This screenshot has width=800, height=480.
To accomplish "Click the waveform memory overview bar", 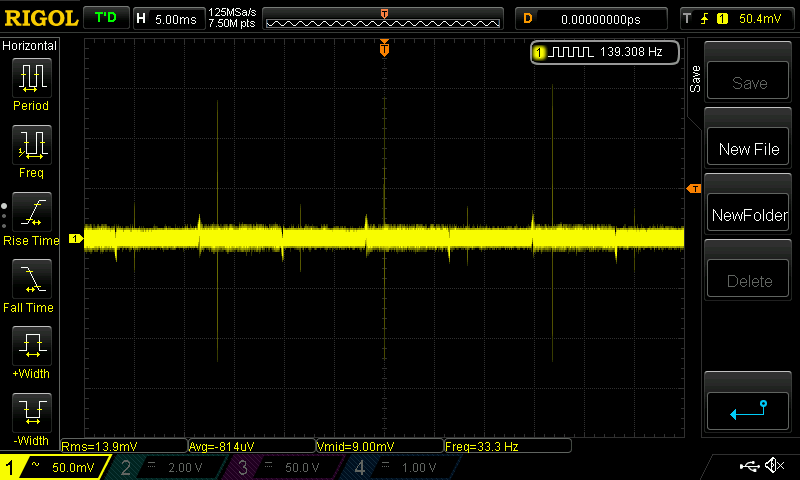I will click(383, 19).
